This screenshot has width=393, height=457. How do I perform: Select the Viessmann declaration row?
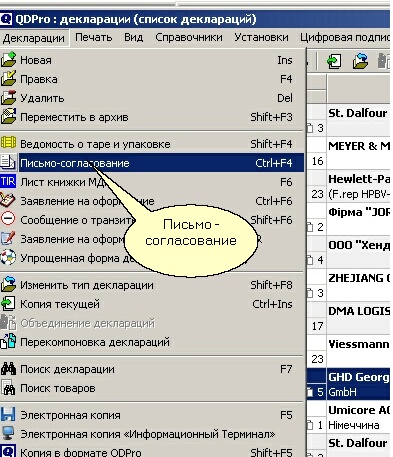click(x=348, y=351)
